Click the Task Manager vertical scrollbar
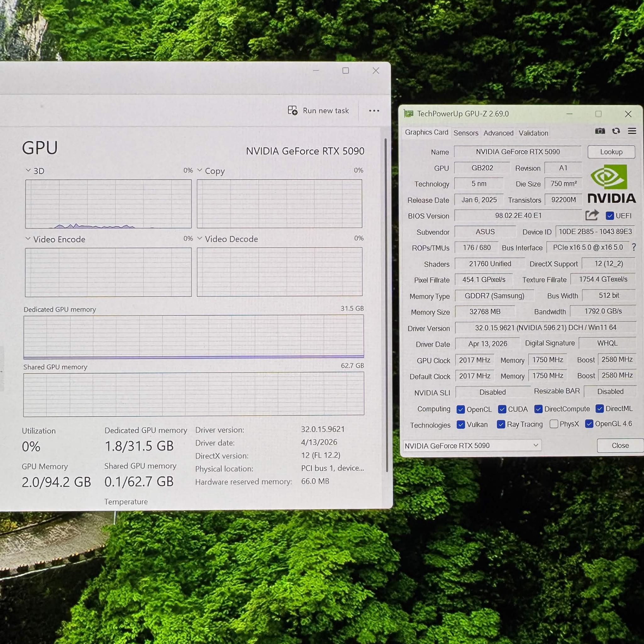 386,305
